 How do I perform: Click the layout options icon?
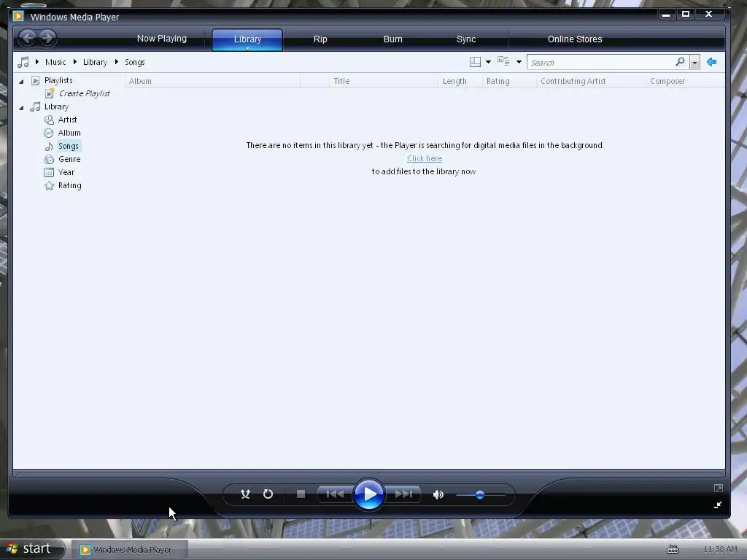pos(475,62)
